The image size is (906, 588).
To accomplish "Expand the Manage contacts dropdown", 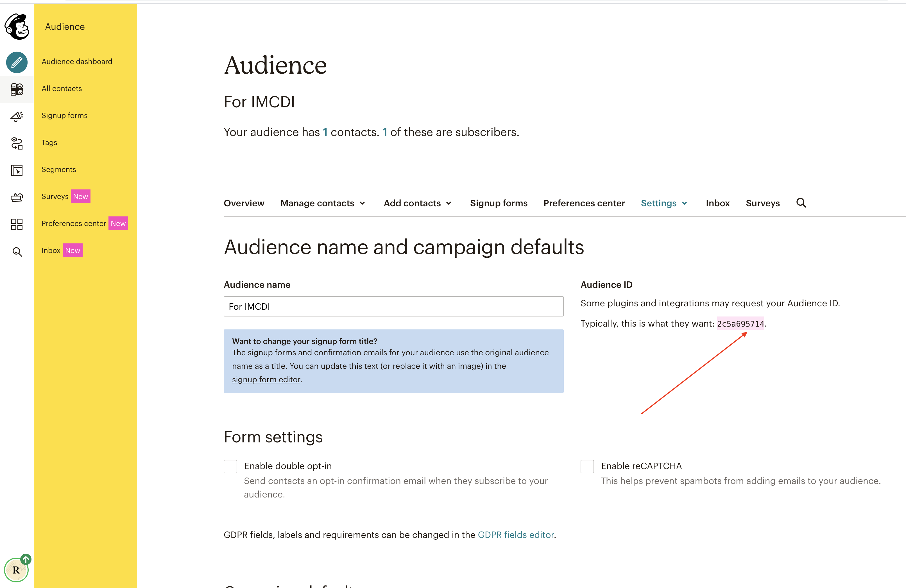I will [x=323, y=203].
